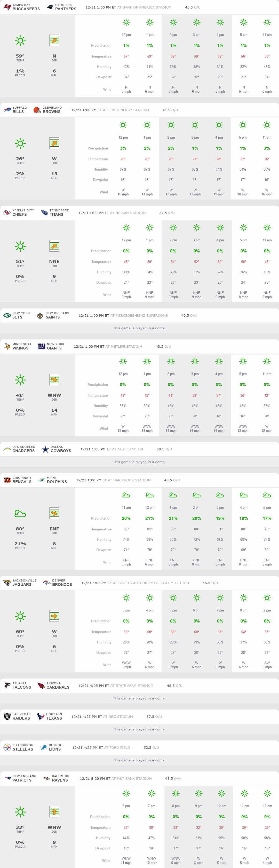This screenshot has width=279, height=868.
Task: Click the Dallas Cowboys star logo
Action: pyautogui.click(x=45, y=449)
